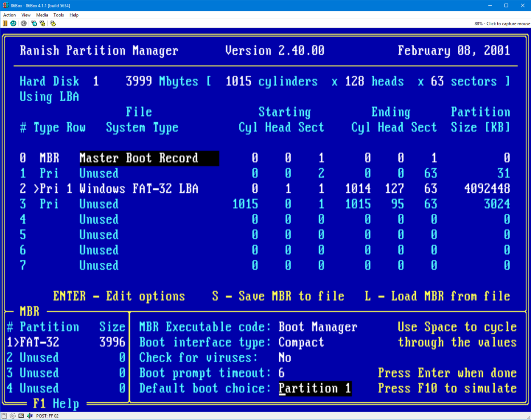Viewport: 531px width, 420px height.
Task: Click the '3999 Mbytes' disk size text
Action: pos(162,82)
